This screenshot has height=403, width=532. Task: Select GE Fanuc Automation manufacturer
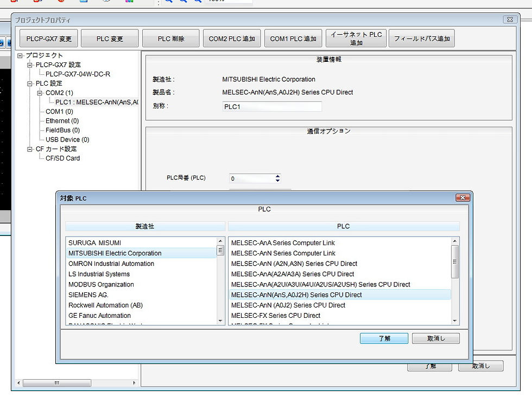[x=141, y=316]
